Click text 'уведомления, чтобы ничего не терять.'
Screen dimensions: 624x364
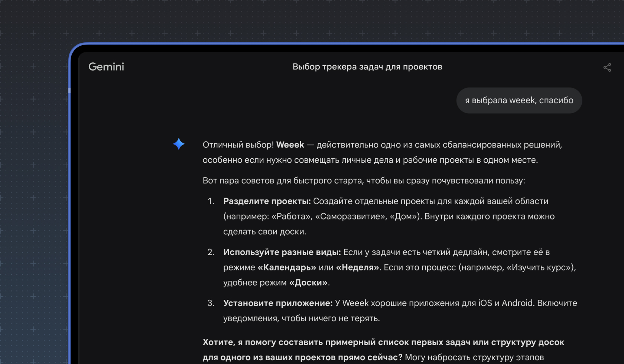(x=301, y=318)
